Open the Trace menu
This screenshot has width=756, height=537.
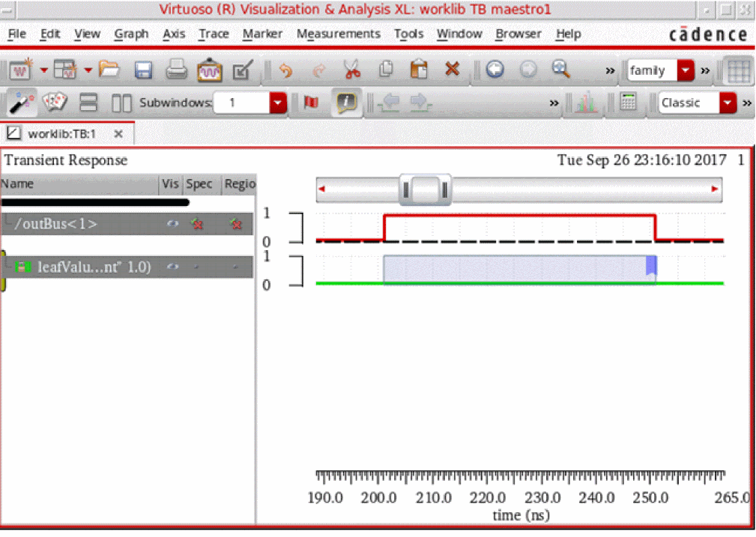(x=214, y=34)
